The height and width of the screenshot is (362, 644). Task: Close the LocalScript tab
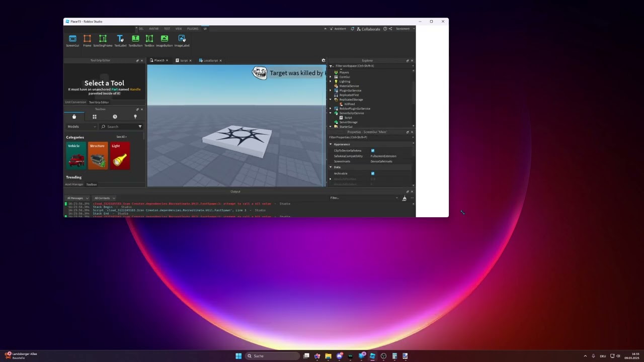point(220,60)
